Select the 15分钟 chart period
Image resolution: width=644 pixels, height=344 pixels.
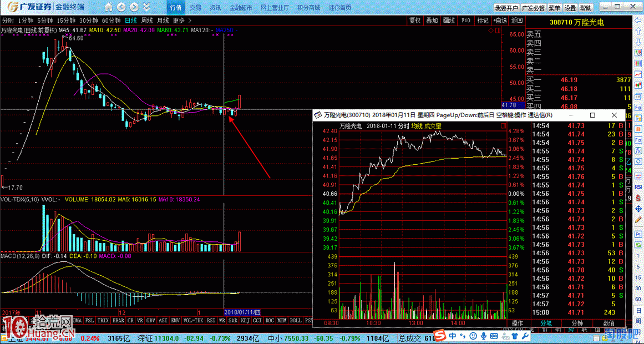(65, 20)
